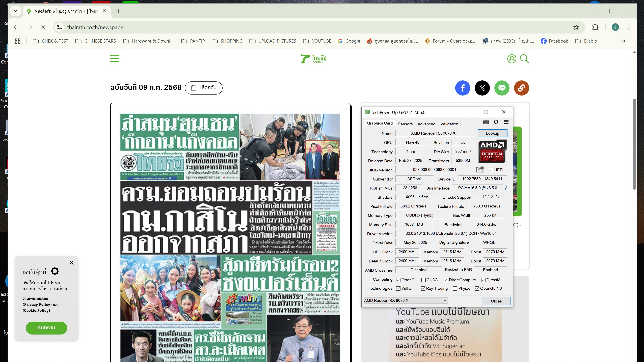
Task: Toggle the UEFI checkbox
Action: [x=491, y=170]
